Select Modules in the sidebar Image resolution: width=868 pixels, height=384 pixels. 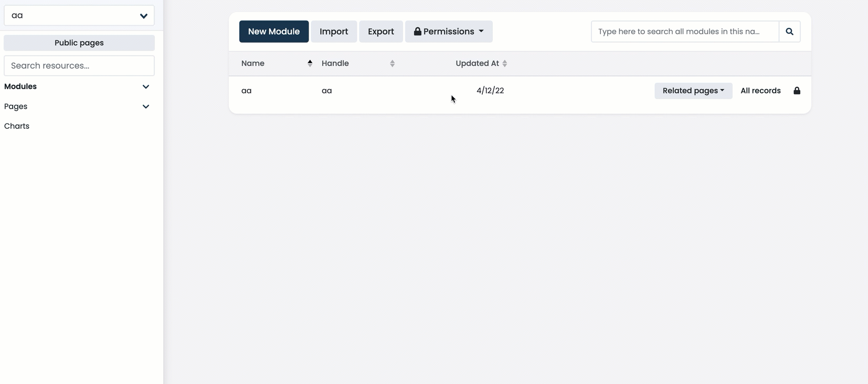click(x=20, y=86)
